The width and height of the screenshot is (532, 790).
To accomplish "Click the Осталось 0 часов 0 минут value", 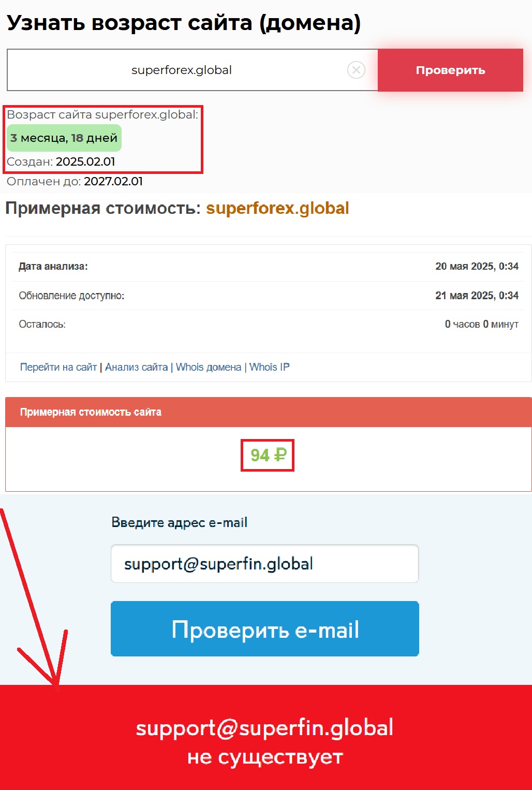I will [x=482, y=324].
